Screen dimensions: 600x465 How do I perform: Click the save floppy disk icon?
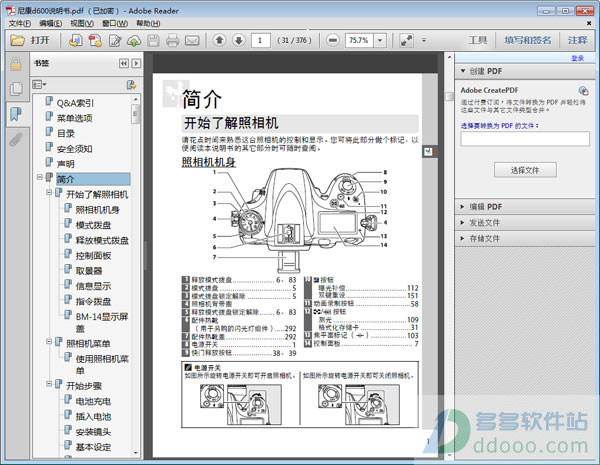coord(153,40)
